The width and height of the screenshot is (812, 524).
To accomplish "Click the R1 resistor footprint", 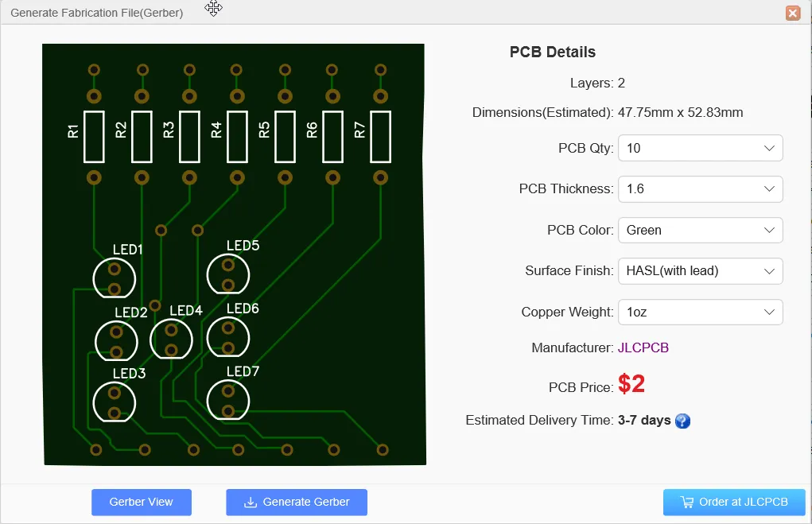I will tap(94, 137).
